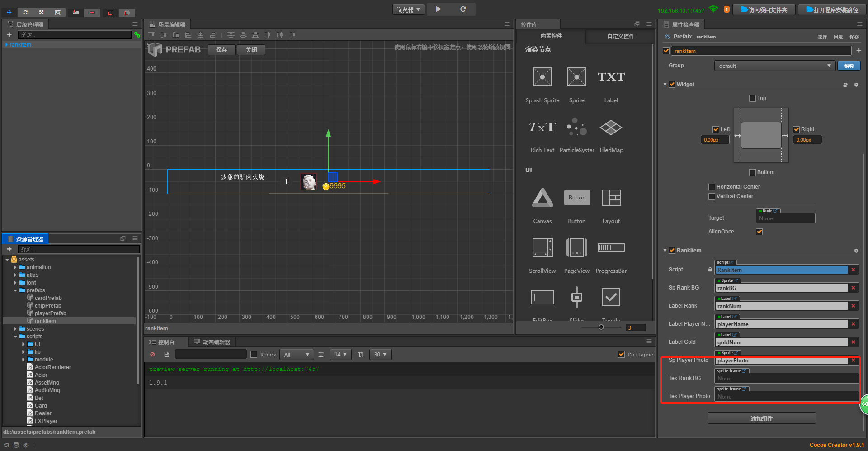The width and height of the screenshot is (868, 451).
Task: Disable Widget Left alignment
Action: point(716,129)
